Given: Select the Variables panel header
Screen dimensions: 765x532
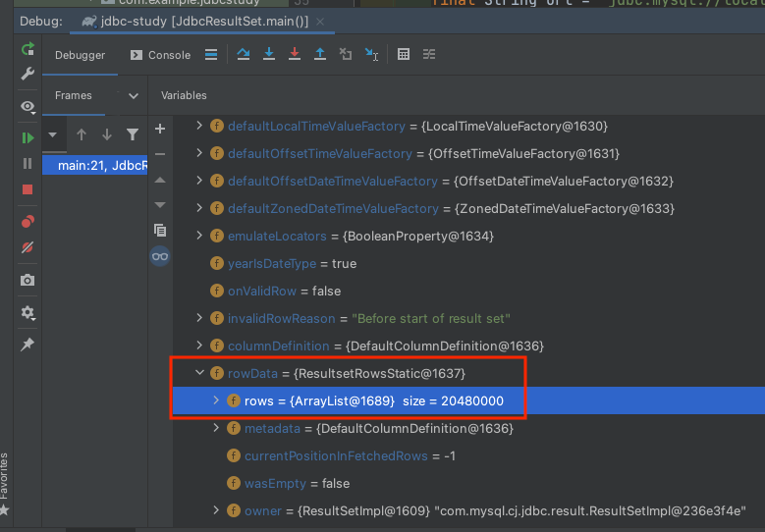Looking at the screenshot, I should coord(184,95).
